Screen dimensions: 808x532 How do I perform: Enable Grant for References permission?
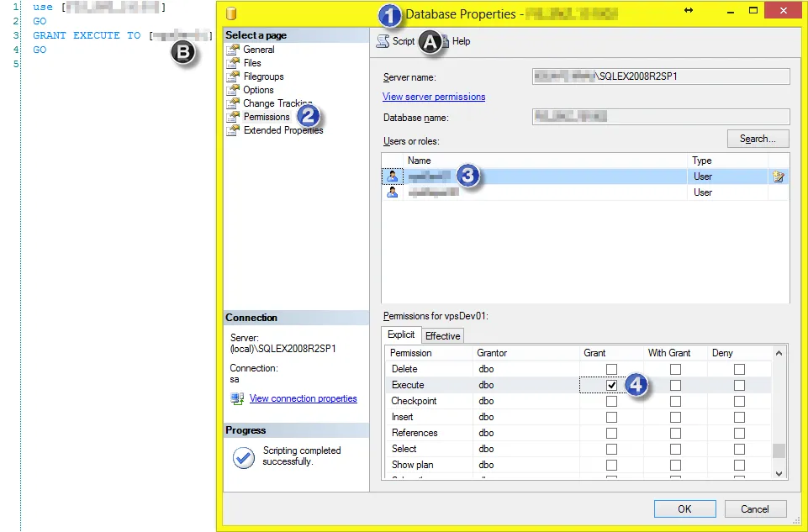611,433
